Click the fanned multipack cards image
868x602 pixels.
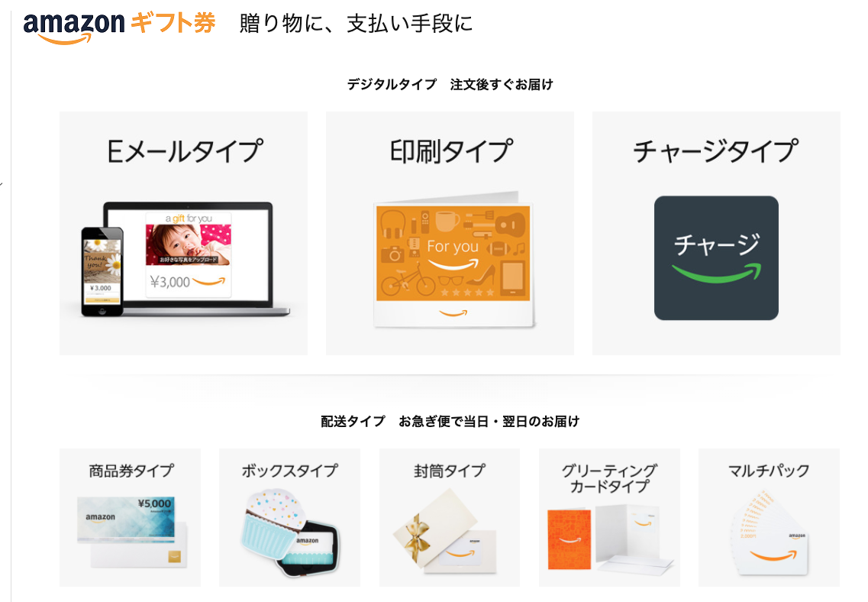tap(769, 532)
